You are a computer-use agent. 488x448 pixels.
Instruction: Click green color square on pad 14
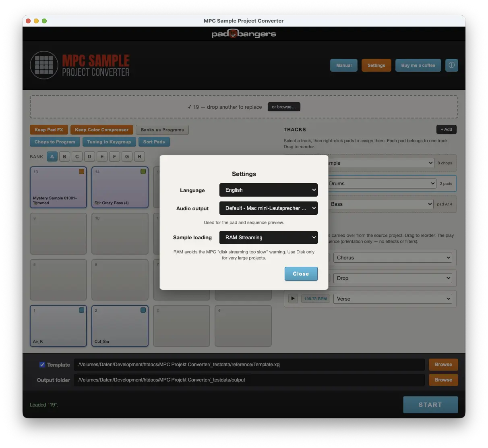(x=143, y=172)
